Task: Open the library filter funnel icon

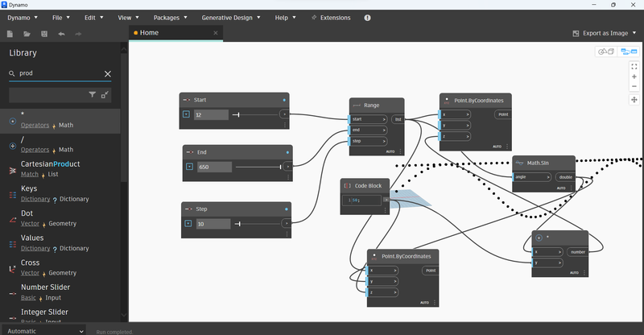Action: pyautogui.click(x=93, y=95)
